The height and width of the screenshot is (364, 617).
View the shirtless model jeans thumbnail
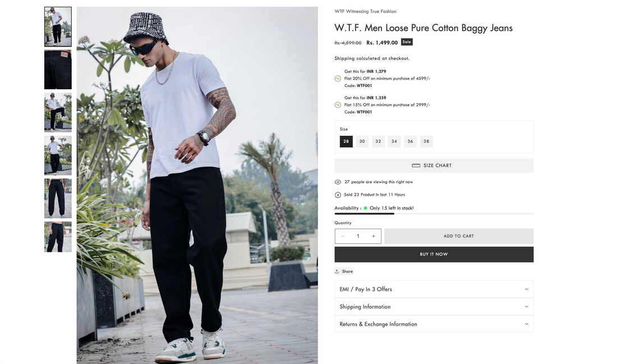pos(58,237)
